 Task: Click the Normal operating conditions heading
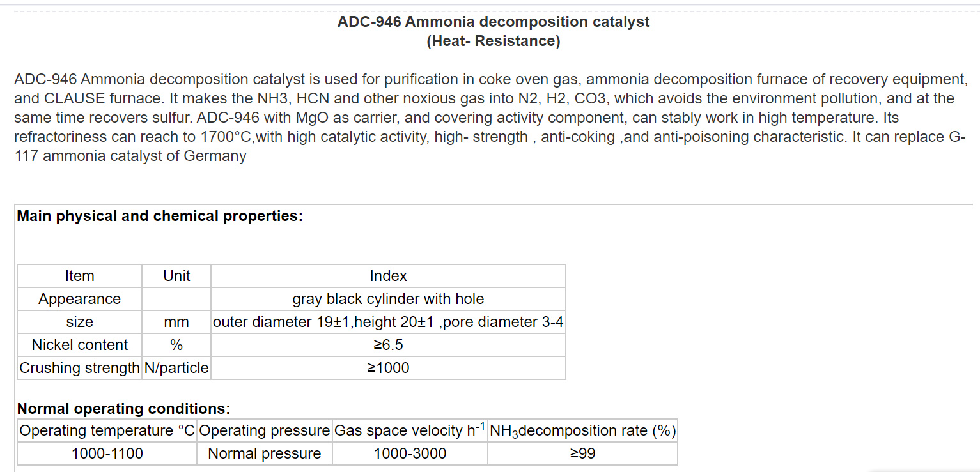pyautogui.click(x=123, y=409)
